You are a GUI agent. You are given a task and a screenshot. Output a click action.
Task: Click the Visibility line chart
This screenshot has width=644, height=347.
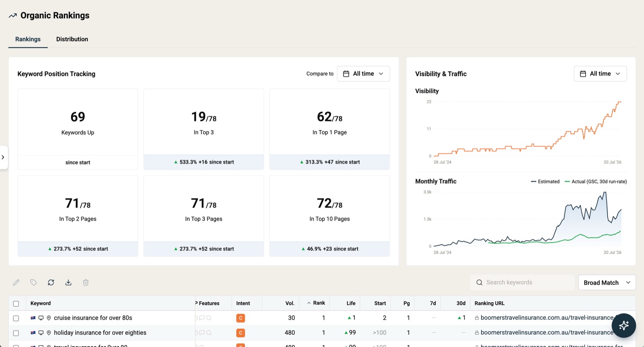click(x=527, y=129)
